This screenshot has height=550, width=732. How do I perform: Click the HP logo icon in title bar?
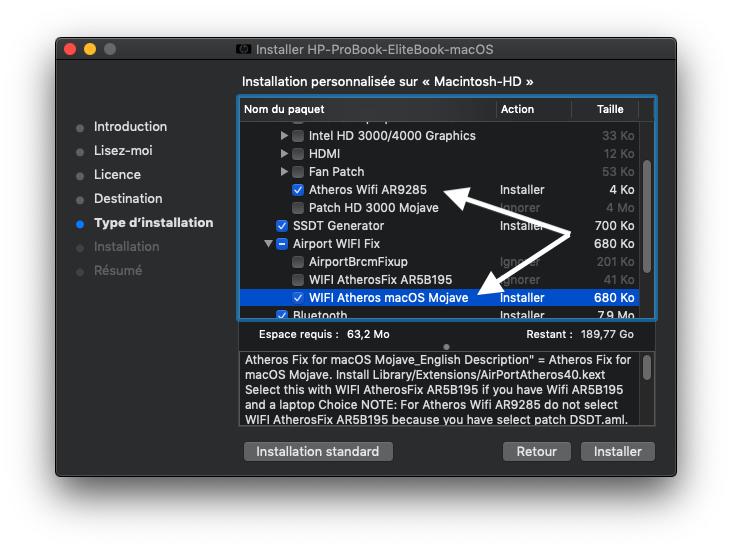[x=243, y=49]
